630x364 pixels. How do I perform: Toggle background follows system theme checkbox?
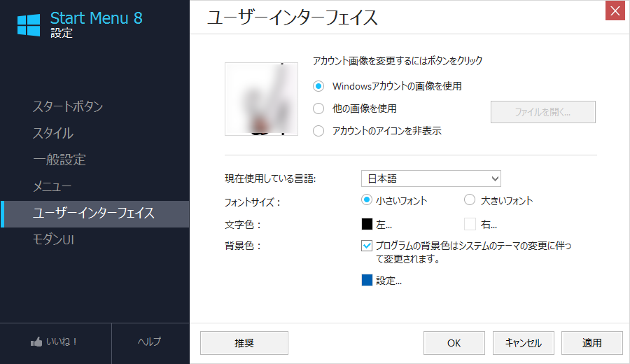point(366,246)
